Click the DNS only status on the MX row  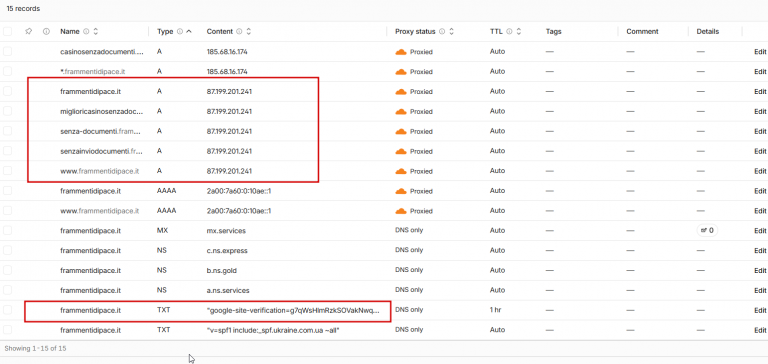[409, 230]
